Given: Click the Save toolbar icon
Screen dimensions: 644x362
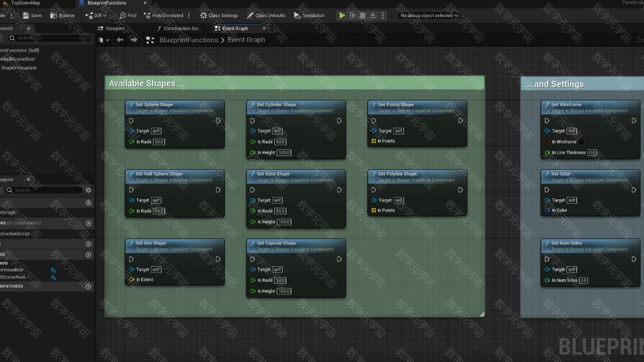Looking at the screenshot, I should (x=26, y=16).
